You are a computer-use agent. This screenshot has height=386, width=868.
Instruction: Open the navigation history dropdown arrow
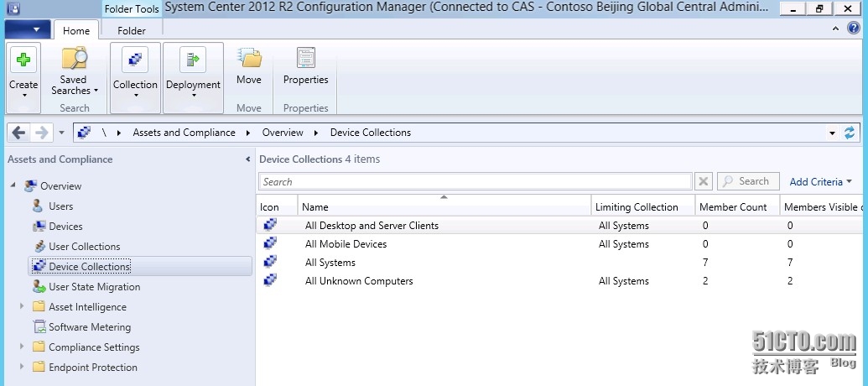61,133
